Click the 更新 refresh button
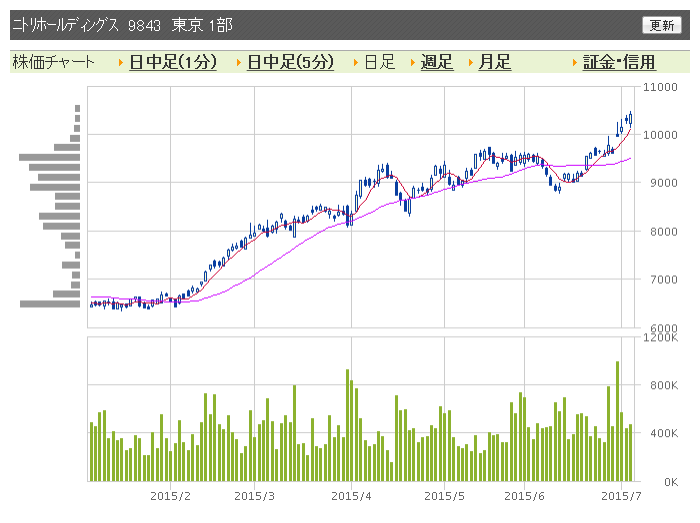 662,25
